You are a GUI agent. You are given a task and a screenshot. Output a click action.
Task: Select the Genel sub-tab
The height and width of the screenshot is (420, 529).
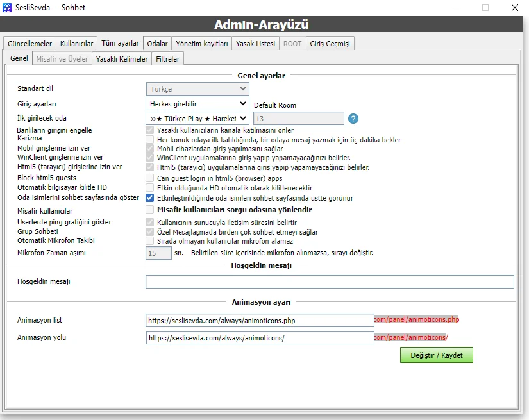[19, 58]
